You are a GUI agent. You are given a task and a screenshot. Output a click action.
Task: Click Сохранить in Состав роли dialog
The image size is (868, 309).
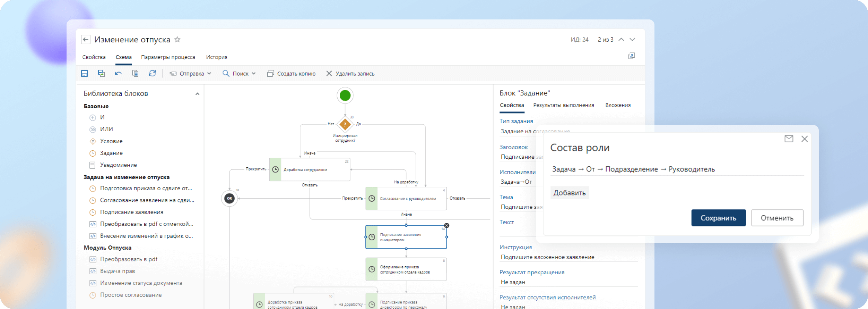(719, 218)
